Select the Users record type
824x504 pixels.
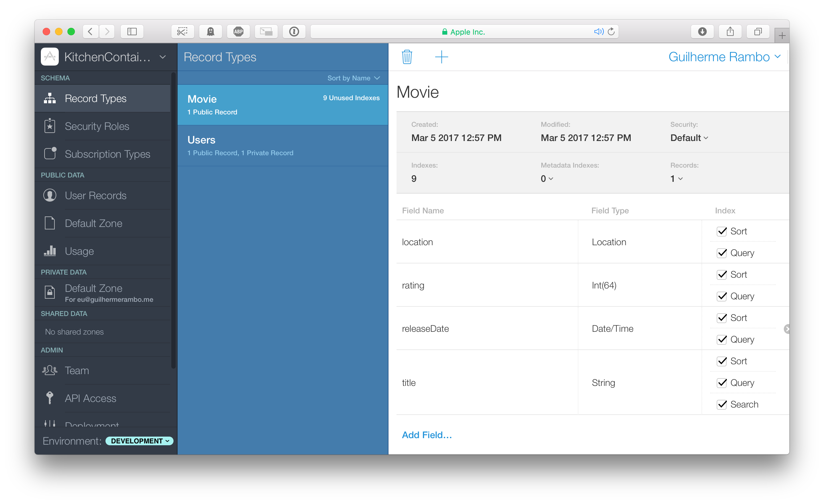283,145
